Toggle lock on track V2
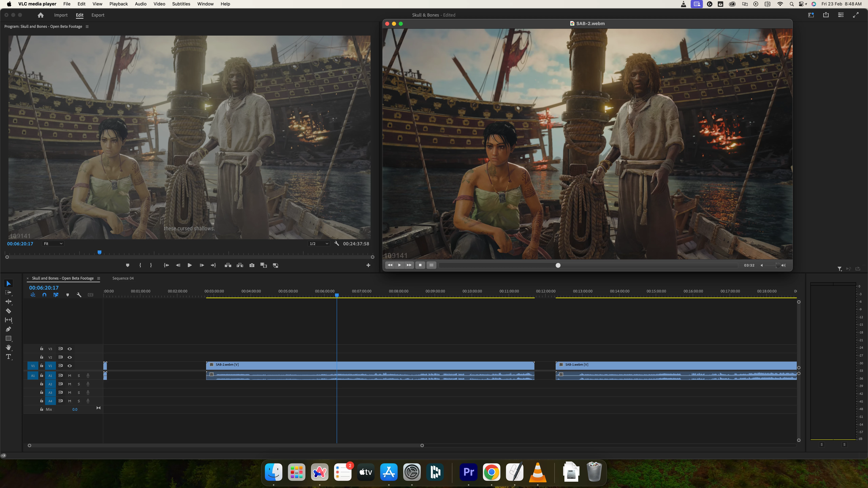 coord(41,357)
